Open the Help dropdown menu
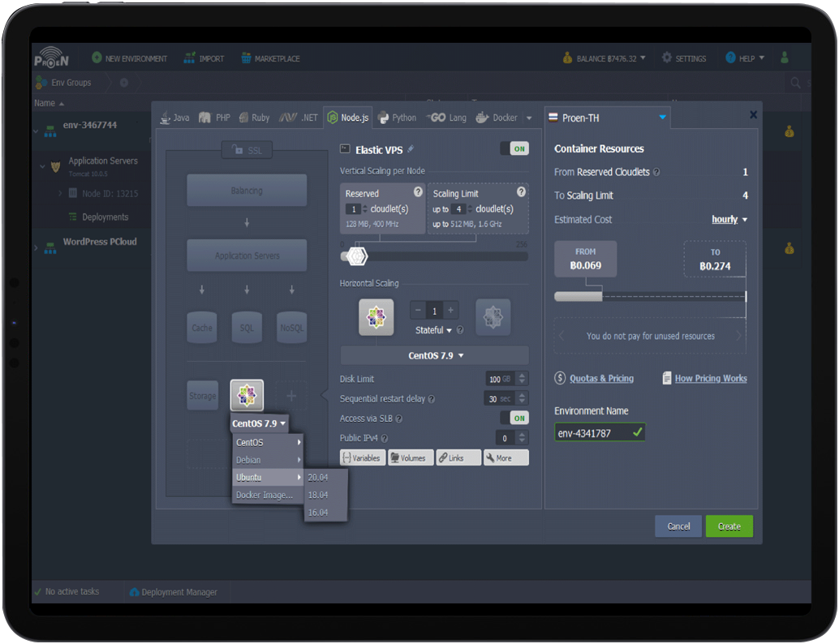This screenshot has height=644, width=839. point(746,58)
